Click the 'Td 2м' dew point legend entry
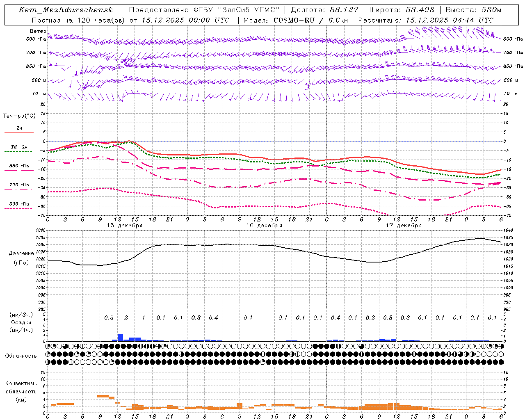The image size is (525, 420). click(x=19, y=147)
